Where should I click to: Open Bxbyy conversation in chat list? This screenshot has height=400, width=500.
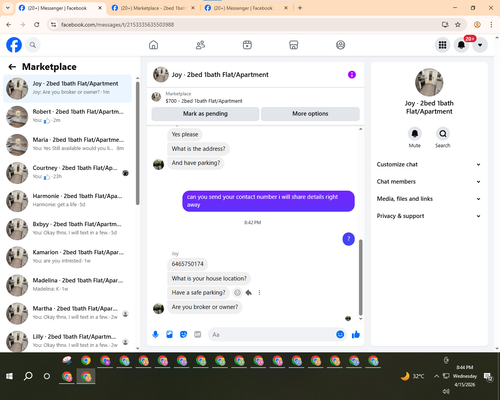67,229
